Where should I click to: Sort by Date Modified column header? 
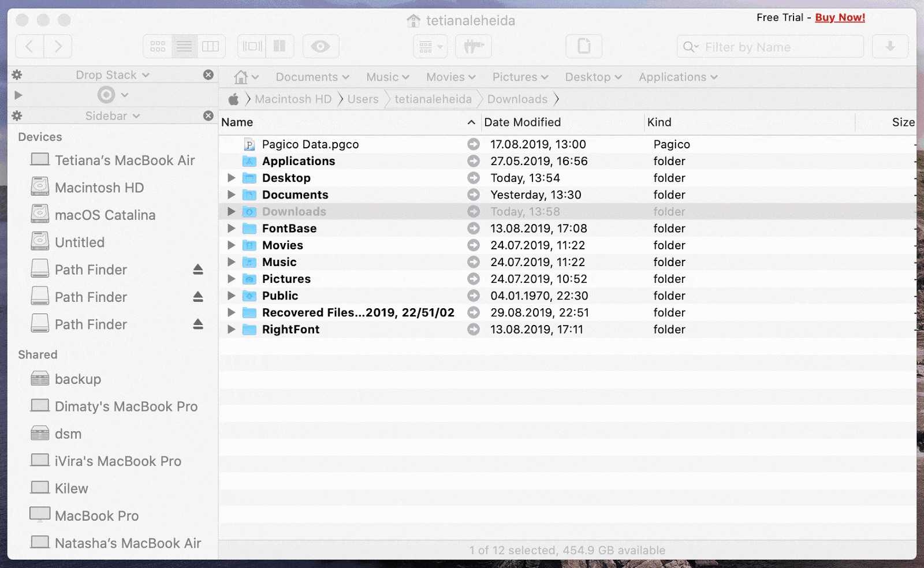[562, 122]
